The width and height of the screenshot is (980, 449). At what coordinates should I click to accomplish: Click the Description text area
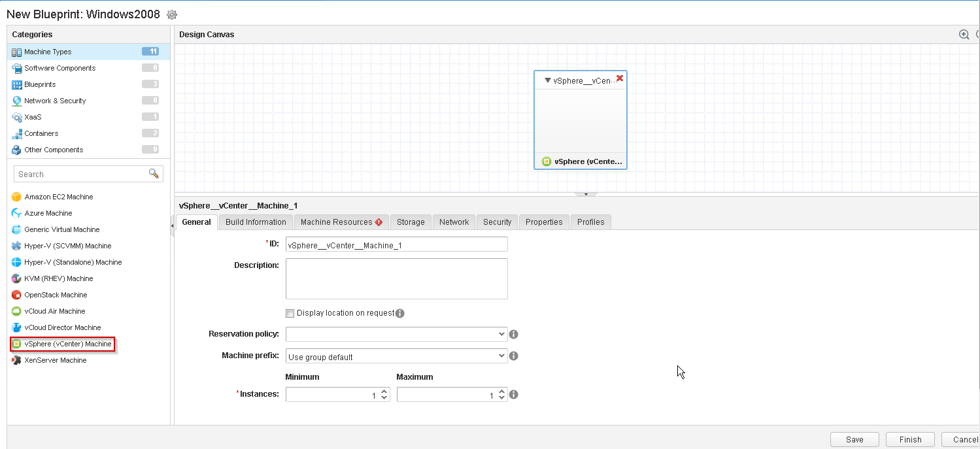396,278
